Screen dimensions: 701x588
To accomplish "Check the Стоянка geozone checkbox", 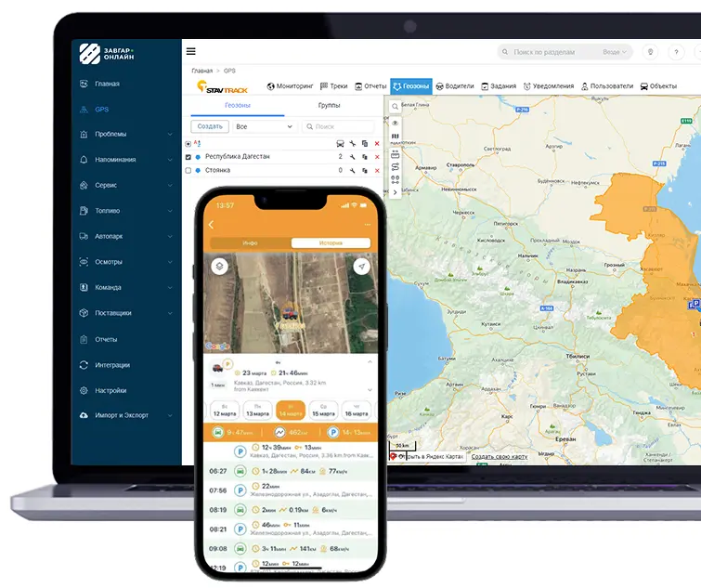I will (x=188, y=171).
